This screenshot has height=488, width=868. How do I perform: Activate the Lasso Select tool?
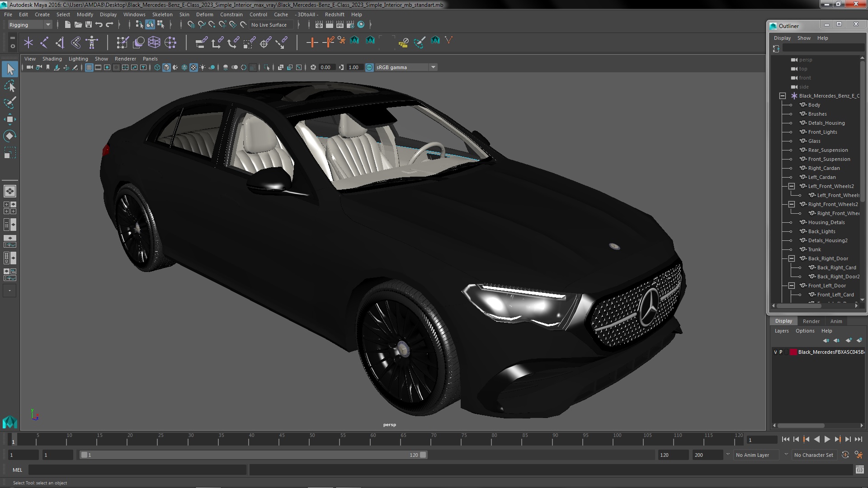[x=10, y=86]
